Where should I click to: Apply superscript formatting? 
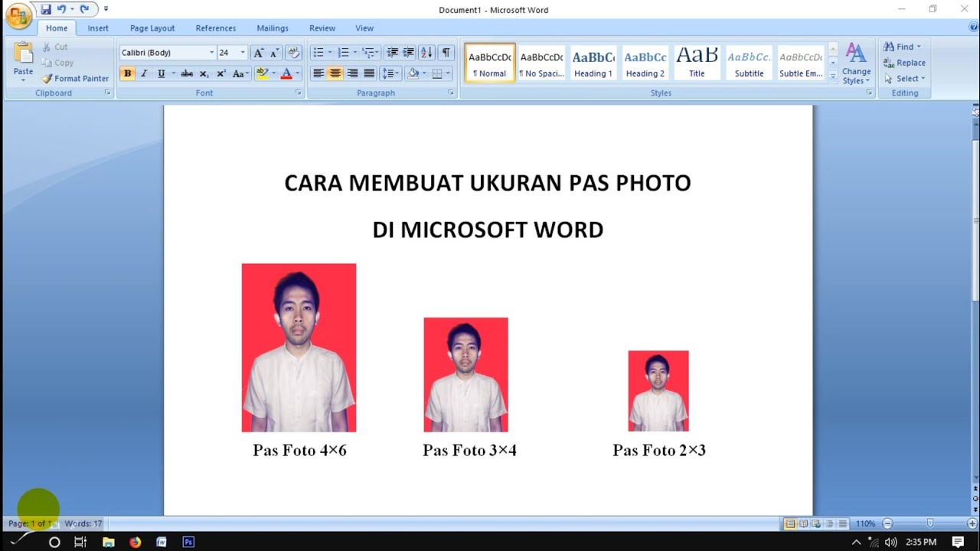220,73
